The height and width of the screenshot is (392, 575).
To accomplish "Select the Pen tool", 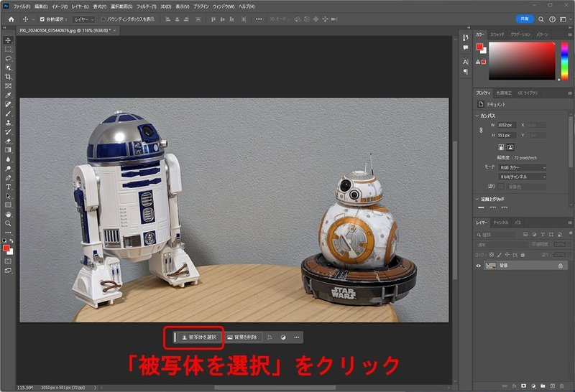I will tap(8, 177).
